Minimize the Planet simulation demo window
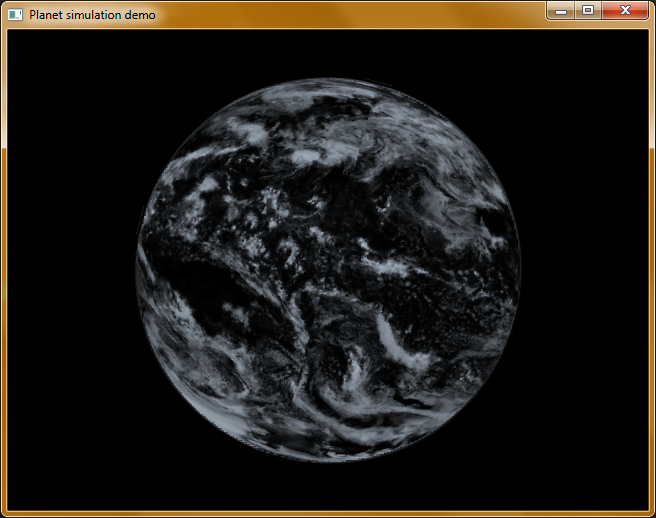656x518 pixels. [561, 10]
